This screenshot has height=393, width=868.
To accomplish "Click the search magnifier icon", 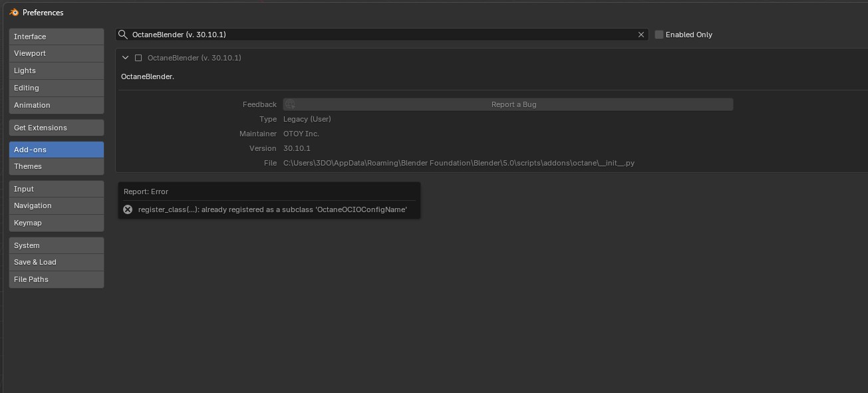I will point(123,35).
